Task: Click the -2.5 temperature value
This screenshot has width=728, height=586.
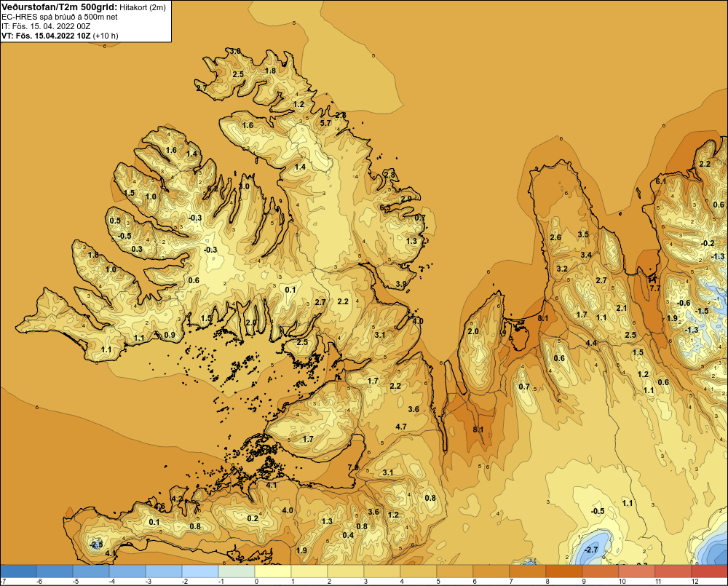Action: (x=95, y=545)
